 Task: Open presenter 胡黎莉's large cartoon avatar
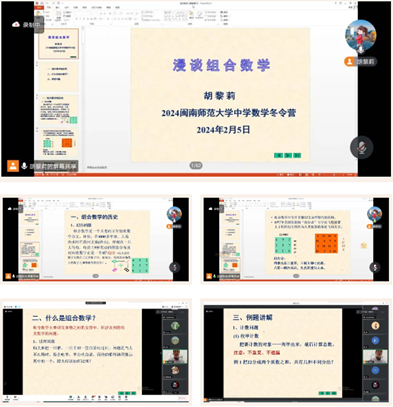pyautogui.click(x=361, y=35)
